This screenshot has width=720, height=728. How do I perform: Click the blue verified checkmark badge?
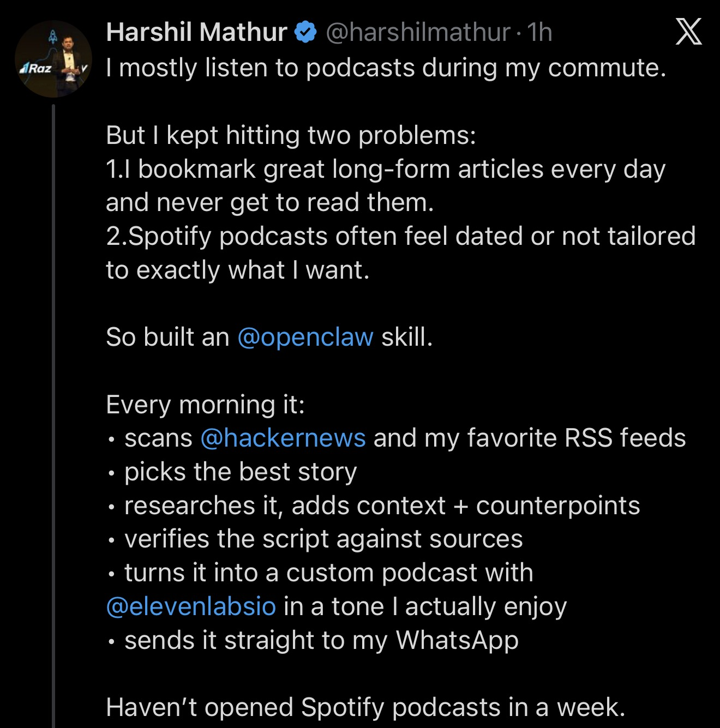click(x=305, y=32)
